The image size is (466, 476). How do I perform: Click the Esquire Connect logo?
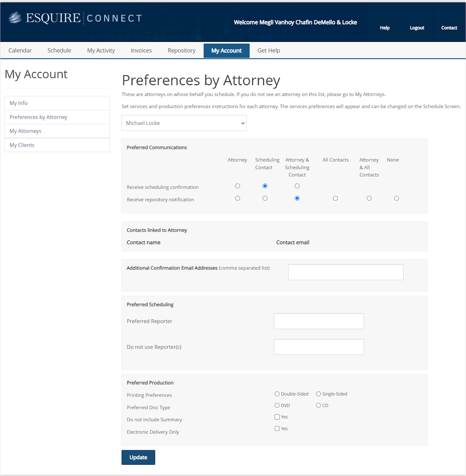coord(75,18)
